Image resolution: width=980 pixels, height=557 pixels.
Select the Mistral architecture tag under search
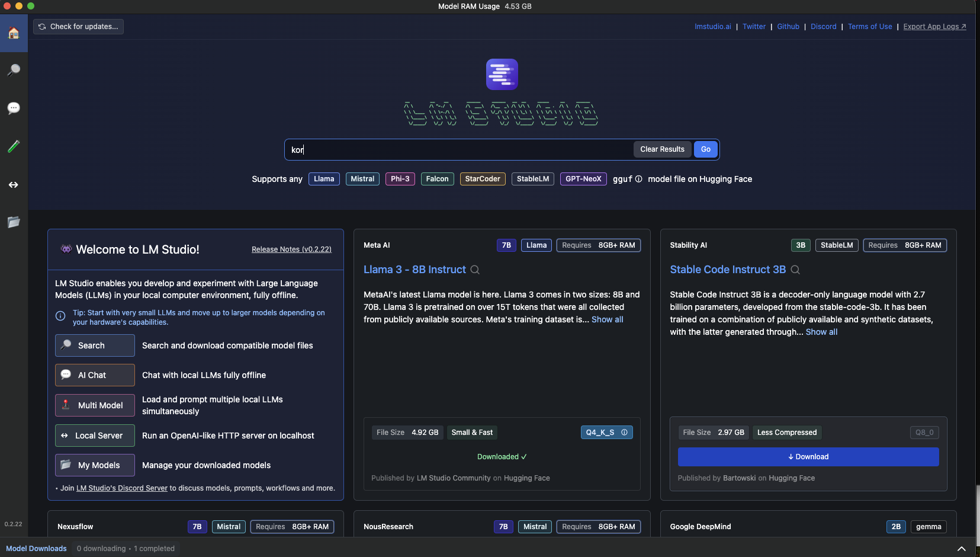click(x=362, y=179)
